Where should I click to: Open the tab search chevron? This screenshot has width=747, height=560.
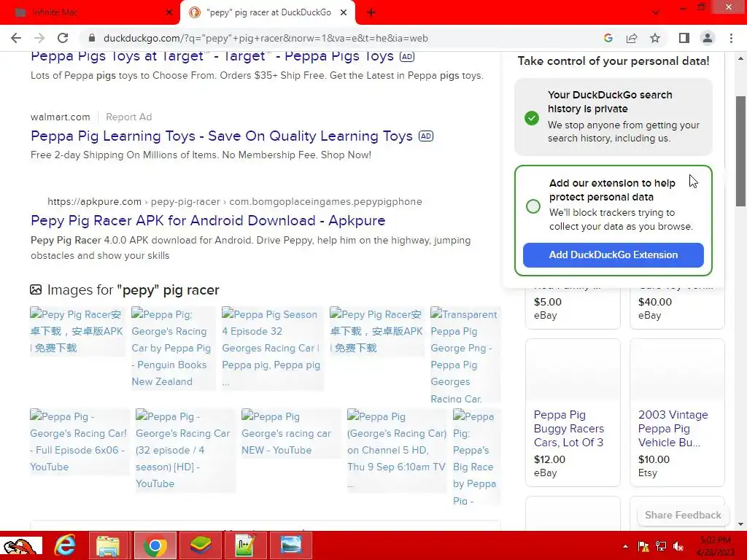[656, 12]
